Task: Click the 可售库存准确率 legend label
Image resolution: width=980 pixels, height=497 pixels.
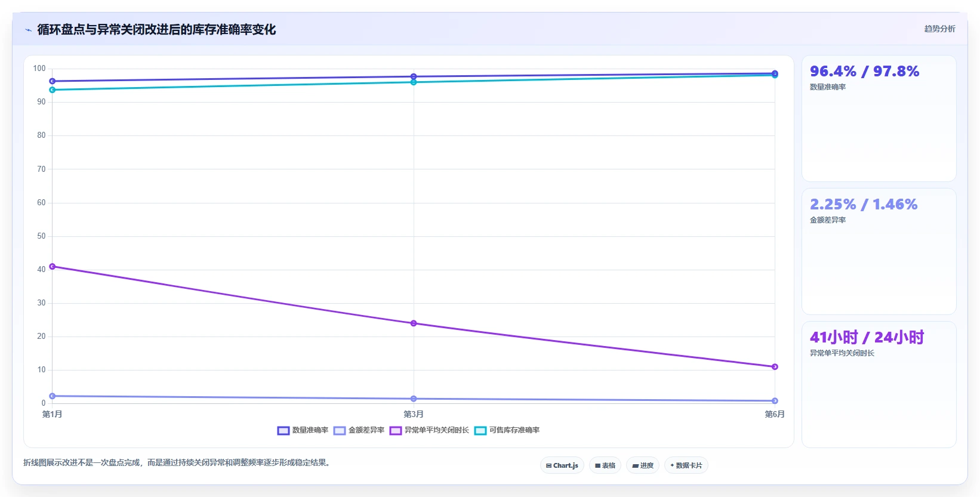Action: tap(514, 430)
